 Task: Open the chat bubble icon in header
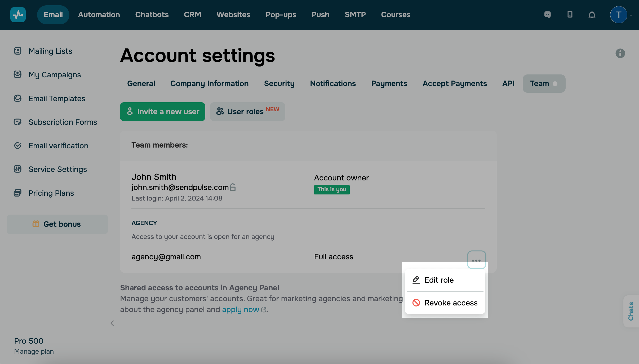point(547,15)
